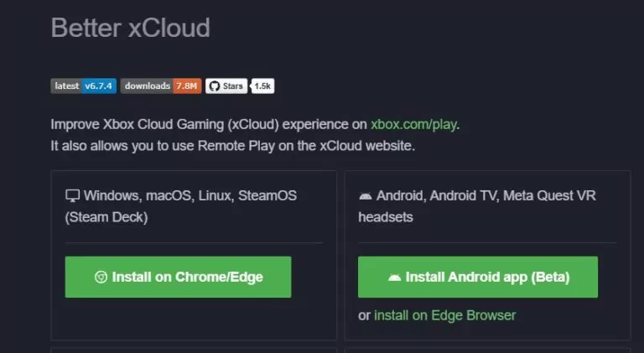Screen dimensions: 644x353
Task: Click the GitHub octocat icon in Stars badge
Action: [x=215, y=86]
